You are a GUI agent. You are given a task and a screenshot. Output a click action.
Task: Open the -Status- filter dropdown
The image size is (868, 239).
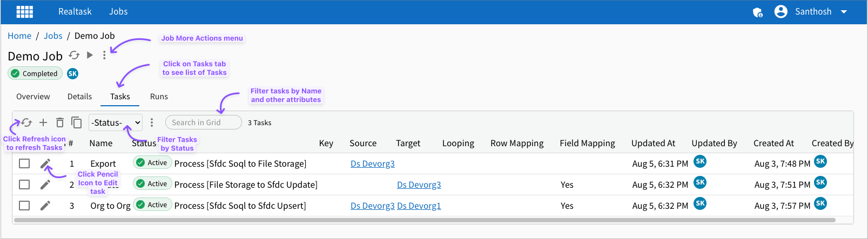pyautogui.click(x=116, y=122)
